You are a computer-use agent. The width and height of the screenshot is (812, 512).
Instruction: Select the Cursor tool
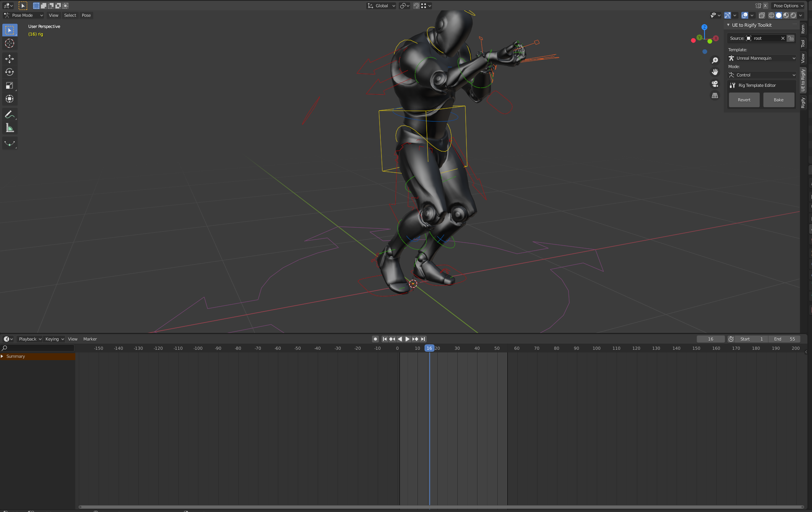(x=10, y=43)
